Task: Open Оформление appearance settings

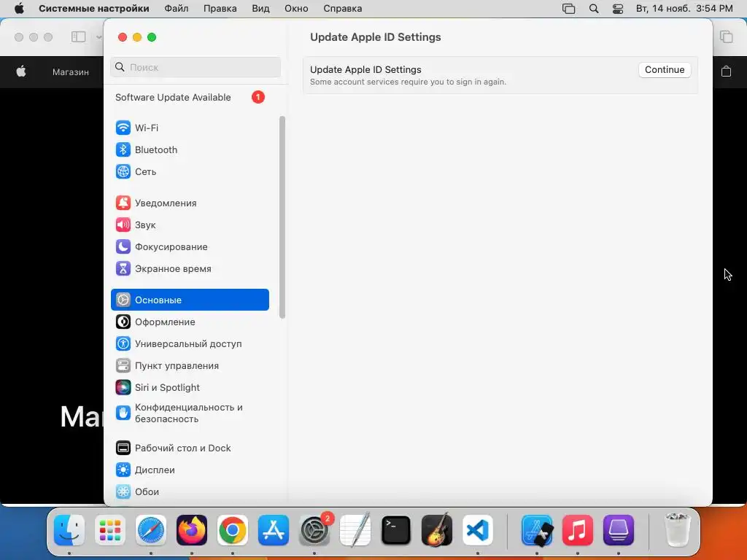Action: [x=190, y=322]
